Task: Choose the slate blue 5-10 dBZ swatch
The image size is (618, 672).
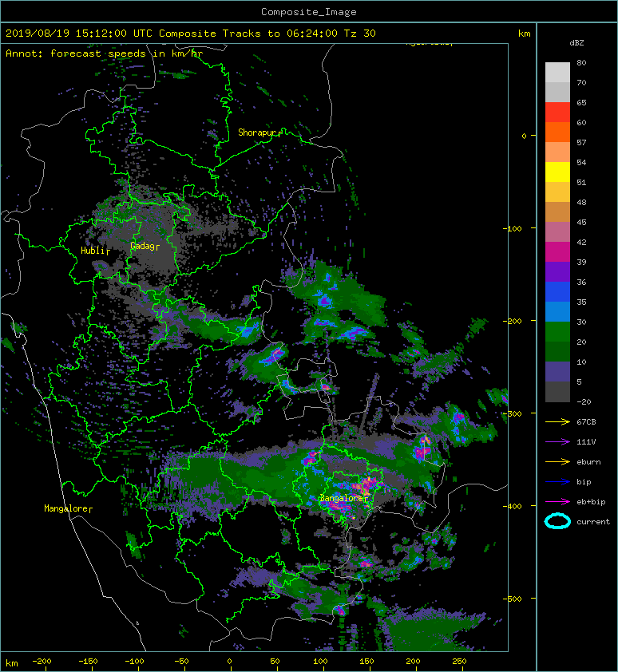Action: (x=557, y=372)
